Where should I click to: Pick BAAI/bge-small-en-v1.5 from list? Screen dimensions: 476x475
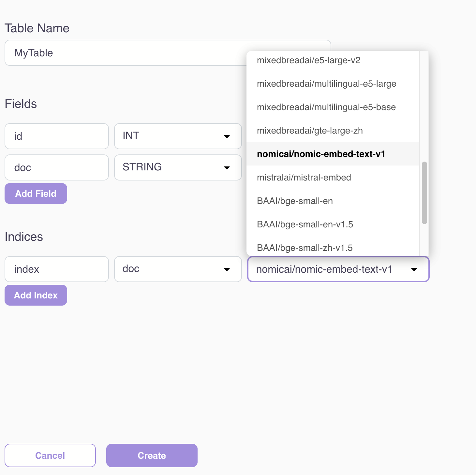click(305, 224)
